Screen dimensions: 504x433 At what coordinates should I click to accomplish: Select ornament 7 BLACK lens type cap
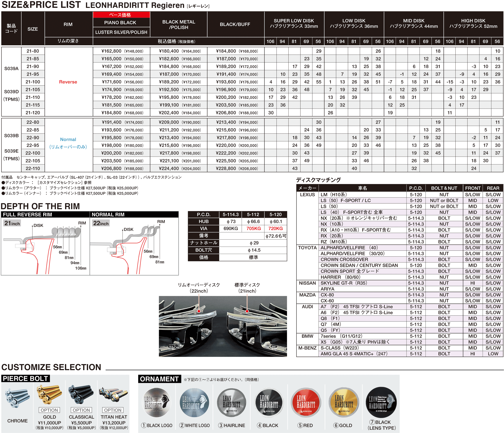381,402
